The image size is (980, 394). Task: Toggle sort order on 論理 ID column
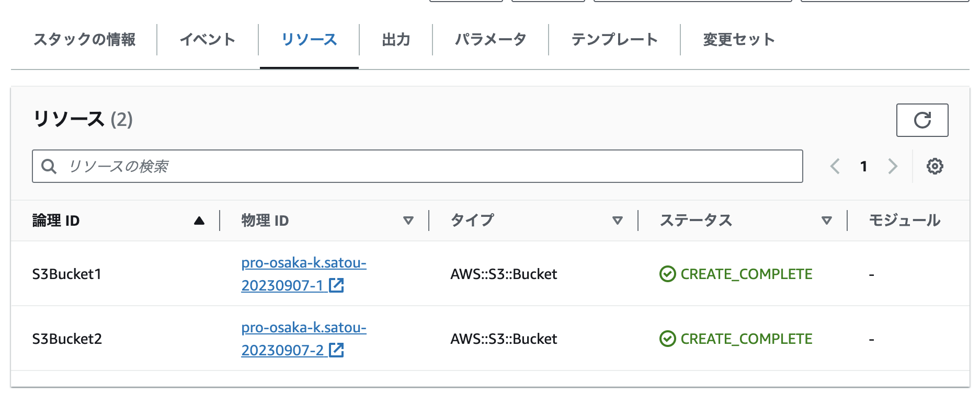pos(199,221)
